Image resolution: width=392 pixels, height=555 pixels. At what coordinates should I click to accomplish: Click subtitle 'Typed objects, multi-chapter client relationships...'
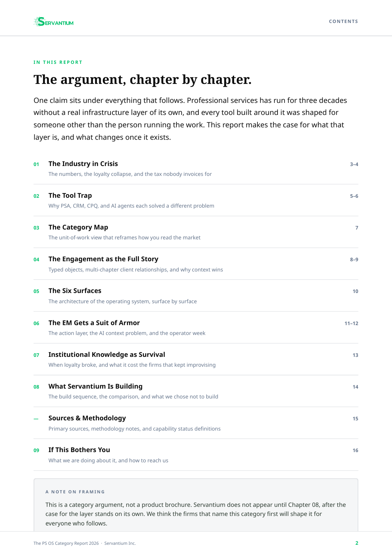[136, 270]
